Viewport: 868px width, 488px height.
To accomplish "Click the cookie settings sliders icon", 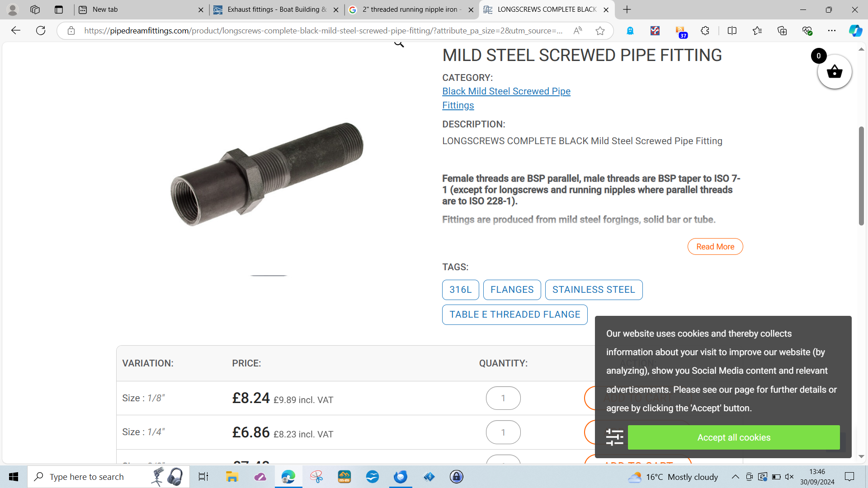I will [x=614, y=437].
